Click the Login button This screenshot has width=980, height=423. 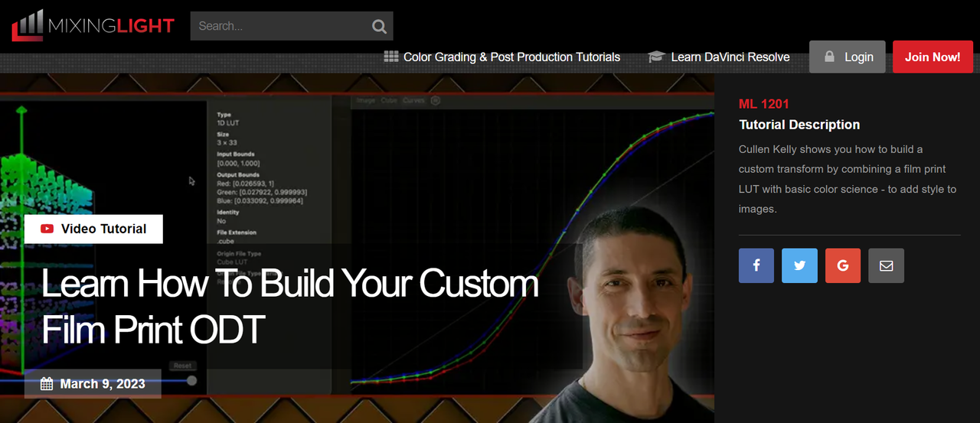point(848,57)
